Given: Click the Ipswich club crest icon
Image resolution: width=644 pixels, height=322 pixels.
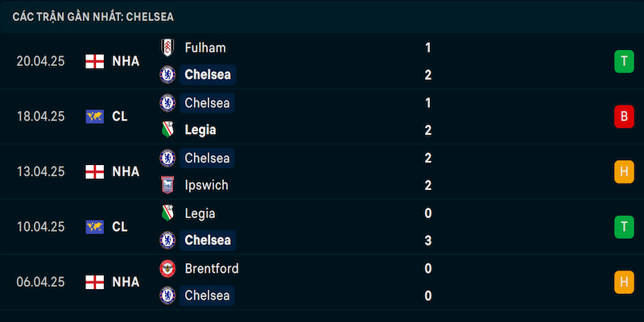Looking at the screenshot, I should [167, 185].
